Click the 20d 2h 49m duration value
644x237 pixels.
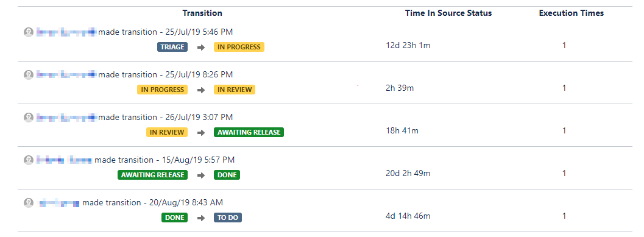click(x=408, y=174)
